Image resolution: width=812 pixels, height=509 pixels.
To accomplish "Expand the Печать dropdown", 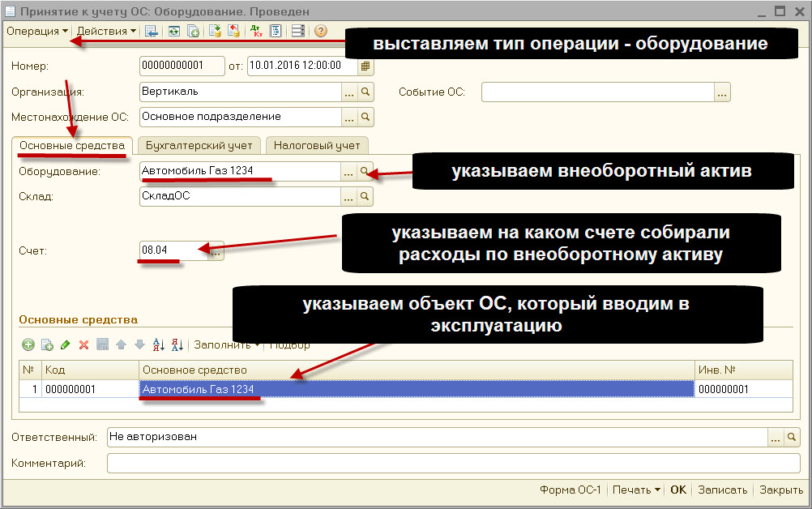I will click(636, 490).
